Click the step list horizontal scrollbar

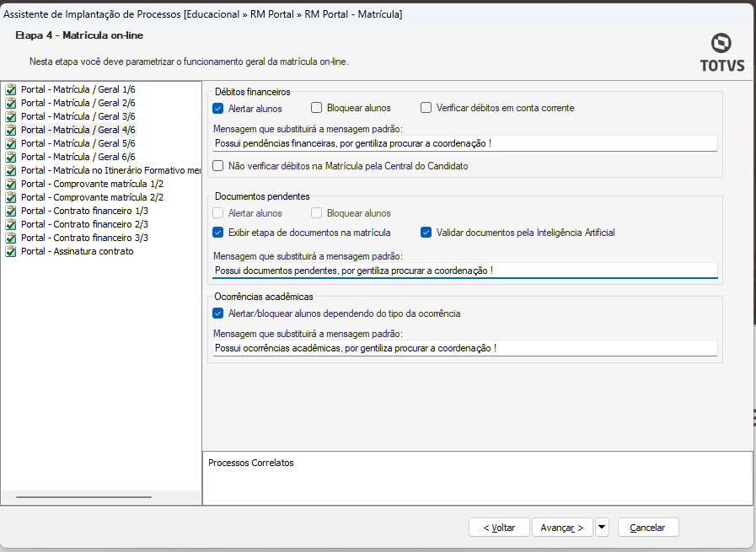pos(83,497)
